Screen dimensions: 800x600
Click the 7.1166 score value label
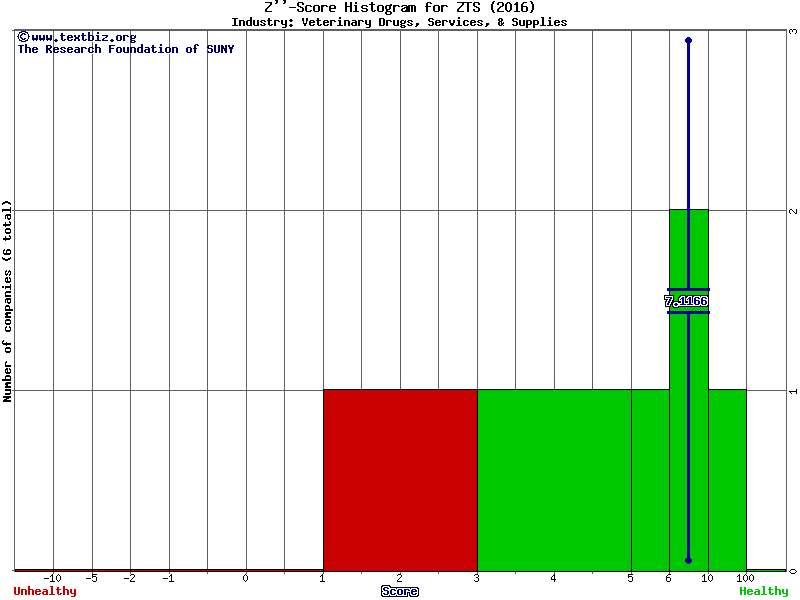[686, 301]
